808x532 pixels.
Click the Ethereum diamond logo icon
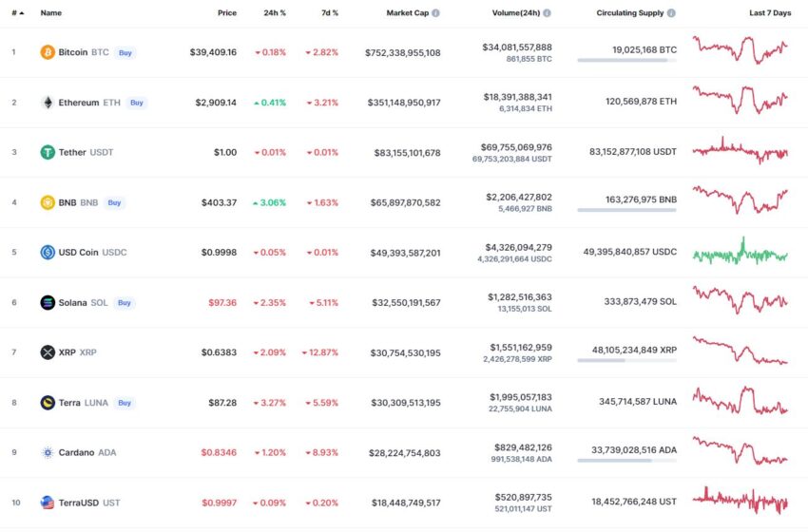click(48, 103)
